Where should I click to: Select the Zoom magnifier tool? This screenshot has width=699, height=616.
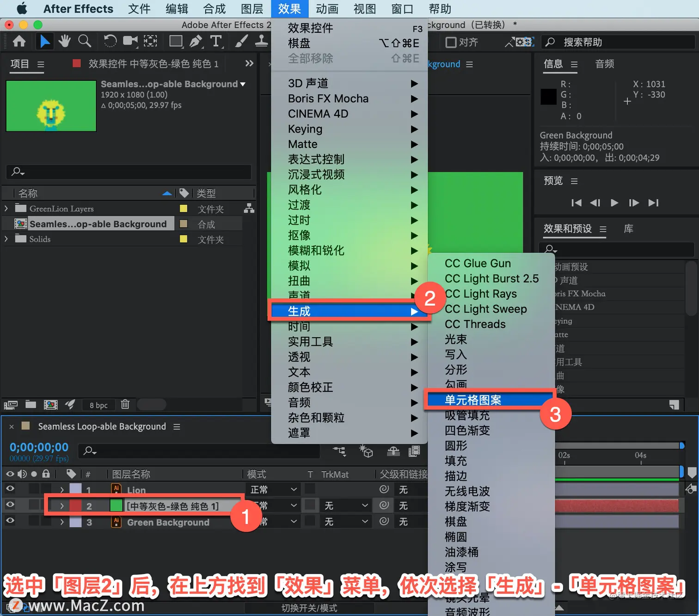coord(84,42)
